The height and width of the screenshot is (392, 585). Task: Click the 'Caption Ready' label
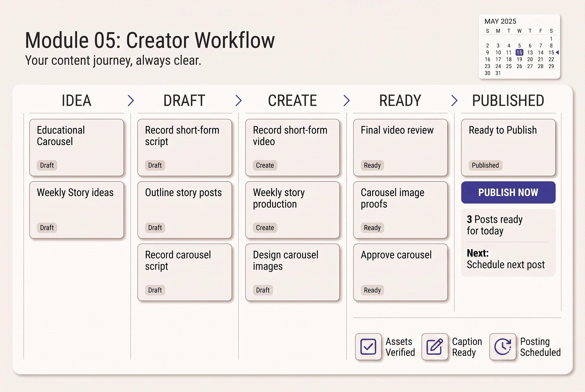point(467,347)
